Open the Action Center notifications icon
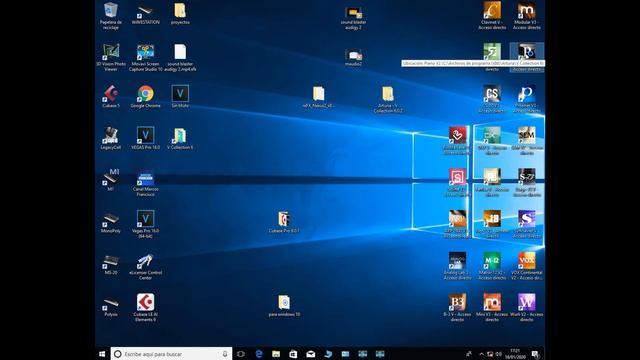 (x=535, y=354)
